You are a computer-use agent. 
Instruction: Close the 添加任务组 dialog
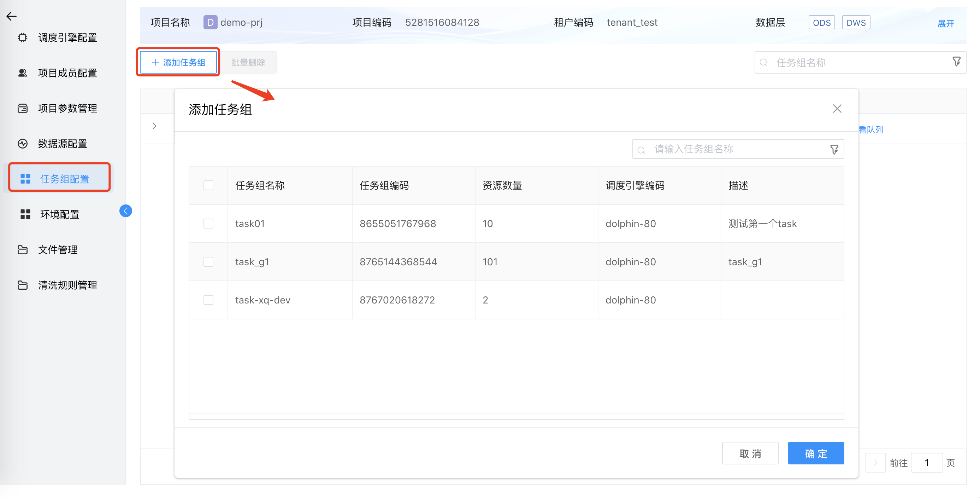click(x=837, y=109)
